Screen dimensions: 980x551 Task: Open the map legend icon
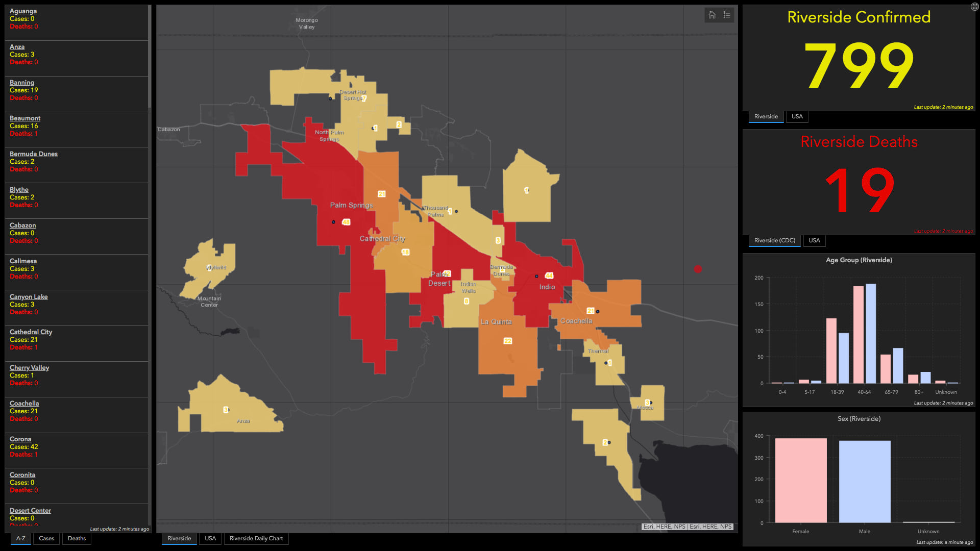coord(727,15)
